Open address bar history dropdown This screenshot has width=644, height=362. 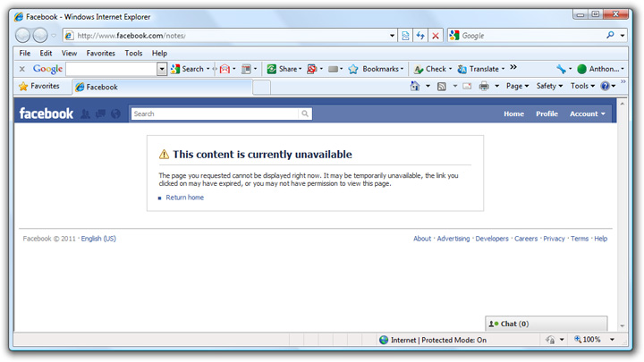coord(392,36)
